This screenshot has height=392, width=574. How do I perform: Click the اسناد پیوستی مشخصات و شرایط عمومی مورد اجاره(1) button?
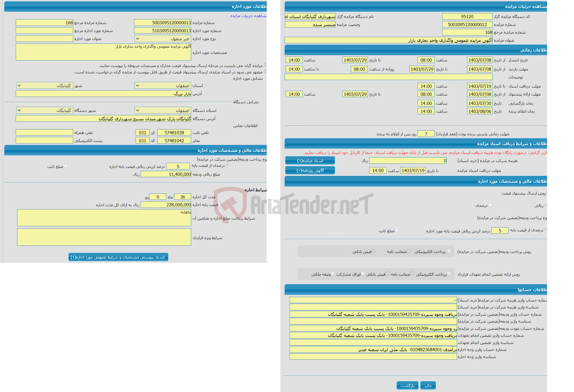127,257
